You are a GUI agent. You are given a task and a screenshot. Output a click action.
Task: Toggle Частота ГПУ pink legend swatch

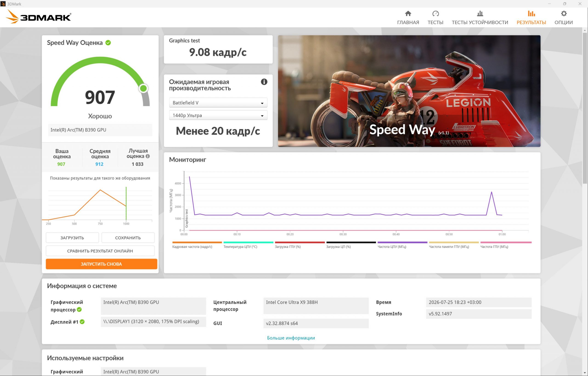click(506, 242)
